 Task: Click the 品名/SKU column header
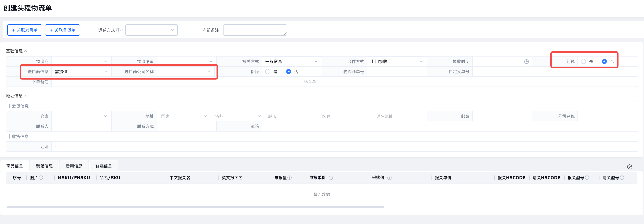click(x=110, y=178)
